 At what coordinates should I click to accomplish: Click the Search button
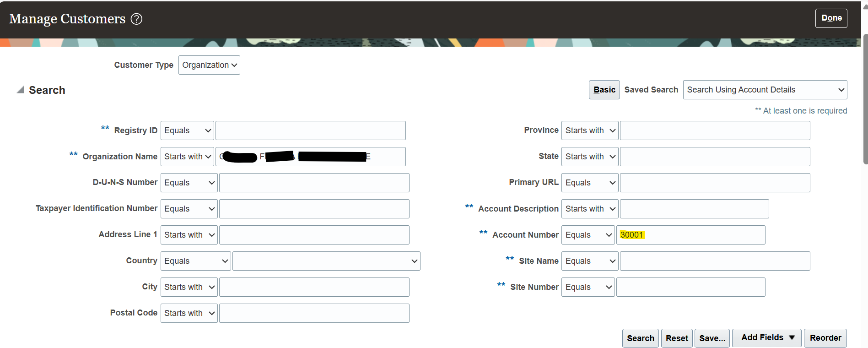pyautogui.click(x=640, y=338)
